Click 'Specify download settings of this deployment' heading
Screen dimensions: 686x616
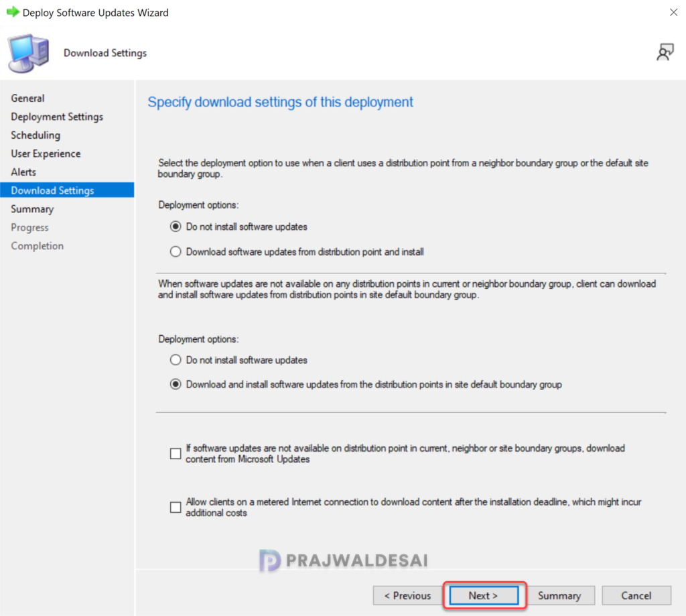click(280, 102)
